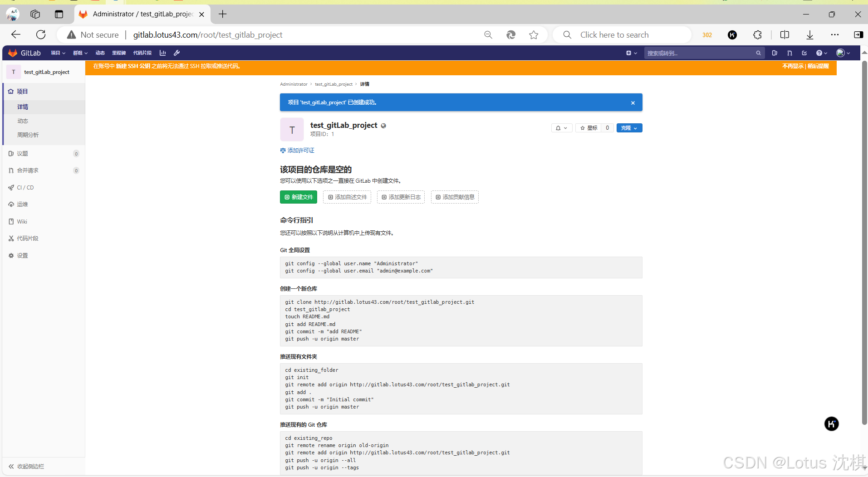868x477 pixels.
Task: Click the 添加更新日志 button
Action: (401, 197)
